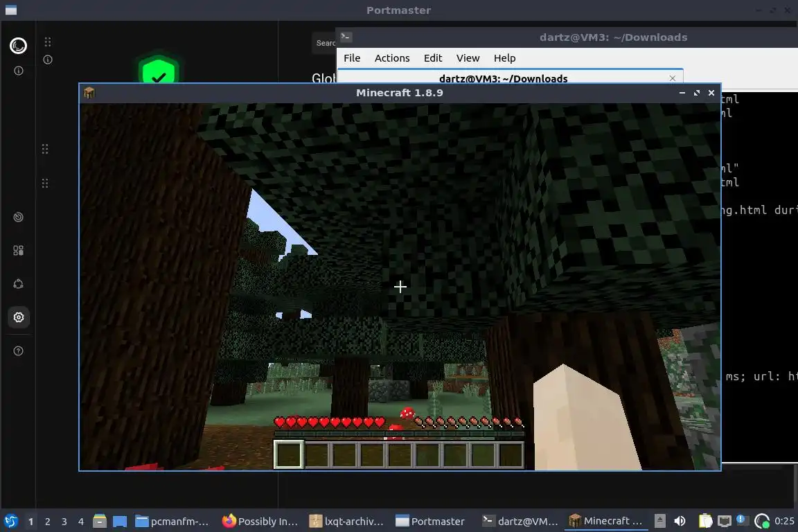The width and height of the screenshot is (798, 532).
Task: Click the Portmaster search field
Action: [325, 43]
